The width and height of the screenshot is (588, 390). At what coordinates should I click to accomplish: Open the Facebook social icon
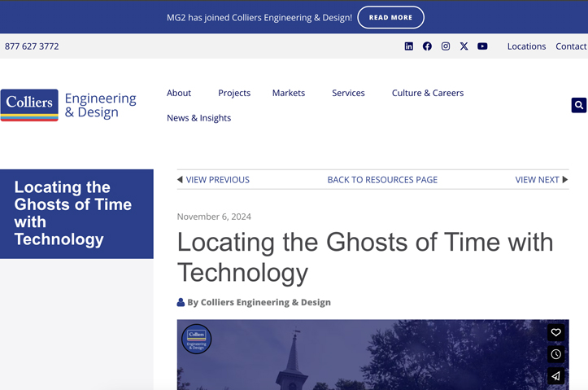point(427,46)
